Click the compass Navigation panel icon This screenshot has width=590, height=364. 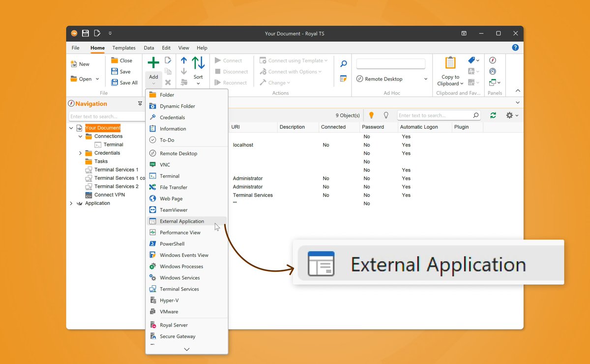(x=493, y=60)
